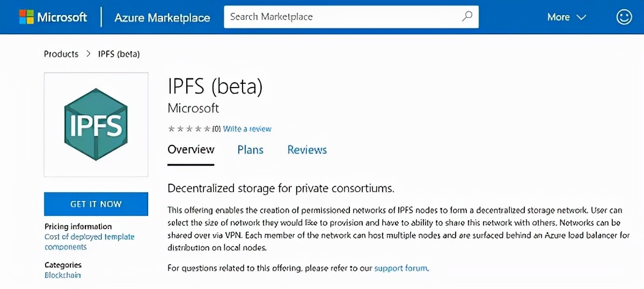This screenshot has height=289, width=644.
Task: Expand the More dropdown menu
Action: pyautogui.click(x=566, y=17)
